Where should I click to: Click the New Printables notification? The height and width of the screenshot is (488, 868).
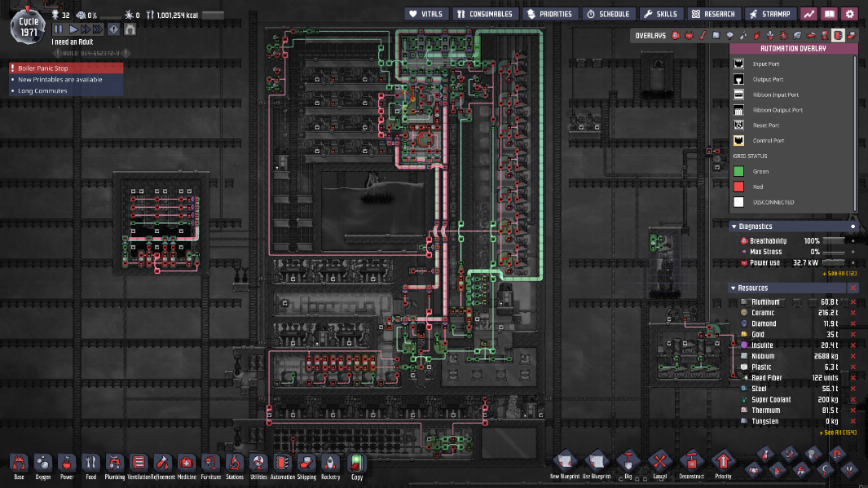pyautogui.click(x=66, y=79)
